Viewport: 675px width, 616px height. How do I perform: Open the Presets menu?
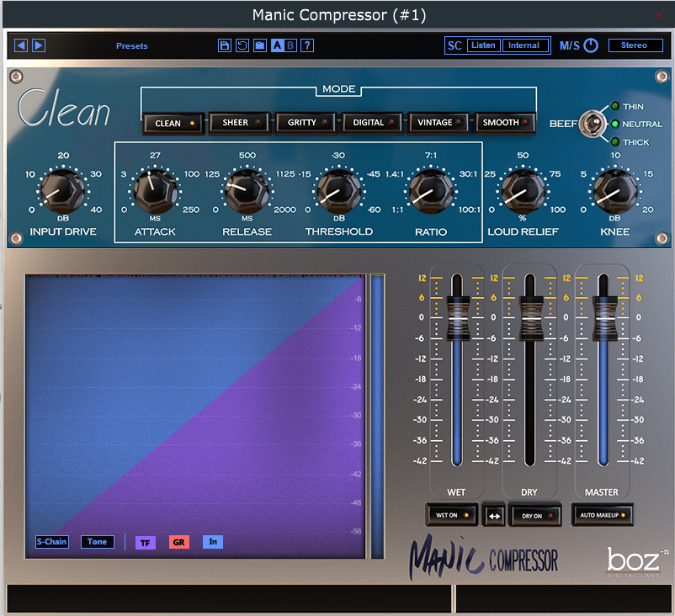tap(132, 45)
